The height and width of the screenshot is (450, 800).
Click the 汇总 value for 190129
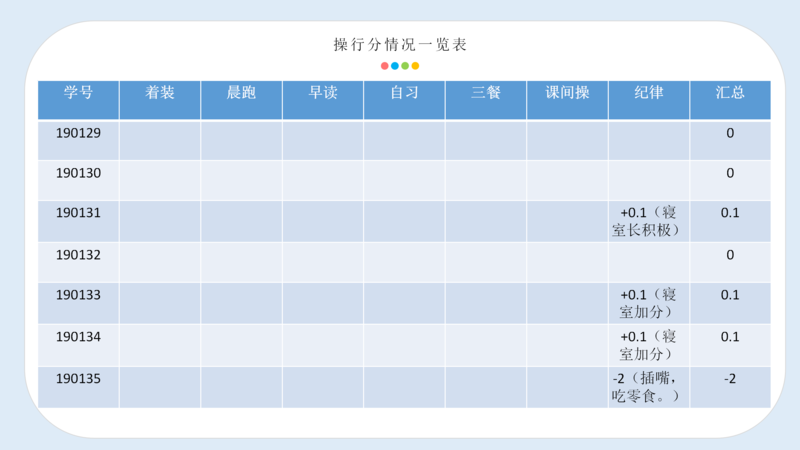click(730, 133)
